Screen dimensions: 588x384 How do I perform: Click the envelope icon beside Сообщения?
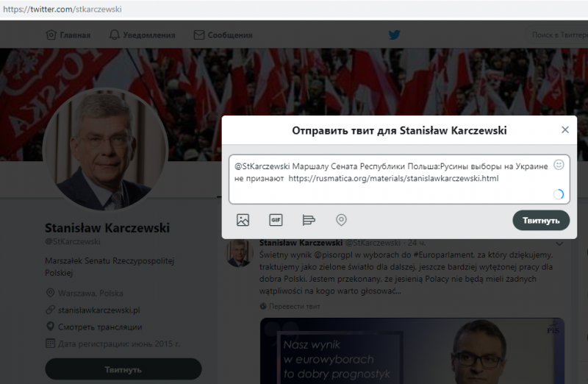(x=199, y=35)
